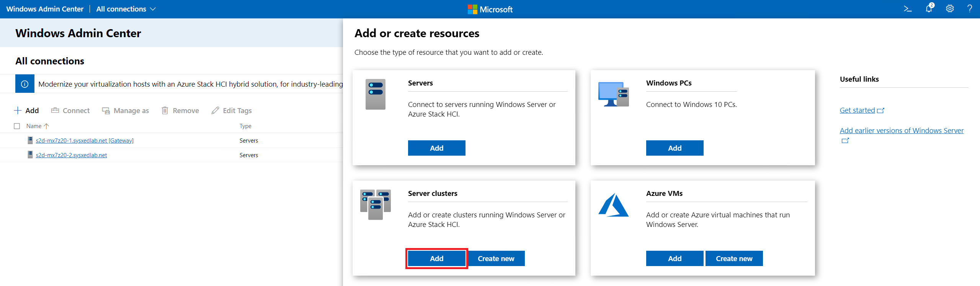Click the external-link icon below Add earlier versions
The image size is (980, 286).
pos(845,141)
